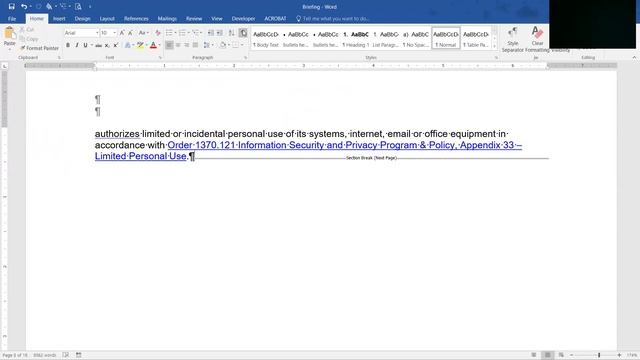Open the File tab

[12, 19]
